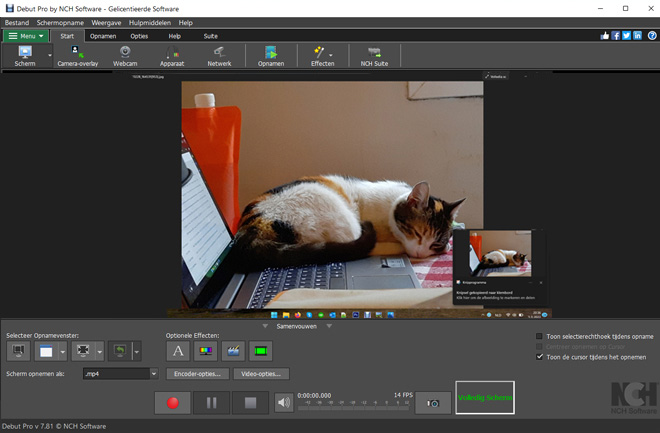Viewport: 660px width, 433px height.
Task: Open the blue help question icon
Action: (x=652, y=36)
